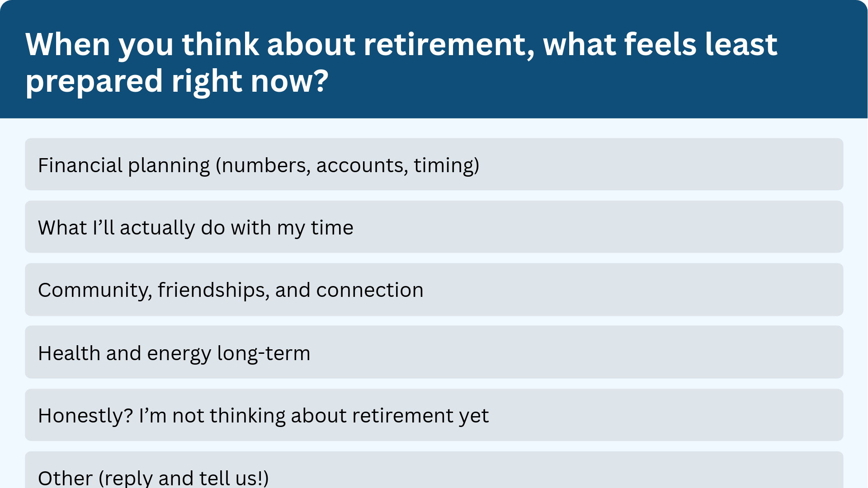The height and width of the screenshot is (488, 868).
Task: Click the 'Health and energy' label text
Action: pos(124,353)
